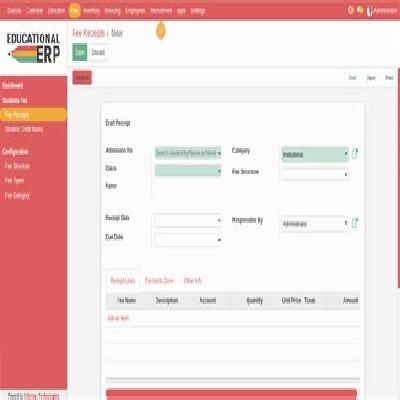400x400 pixels.
Task: Open external link icon beside Responsible By
Action: pyautogui.click(x=355, y=223)
